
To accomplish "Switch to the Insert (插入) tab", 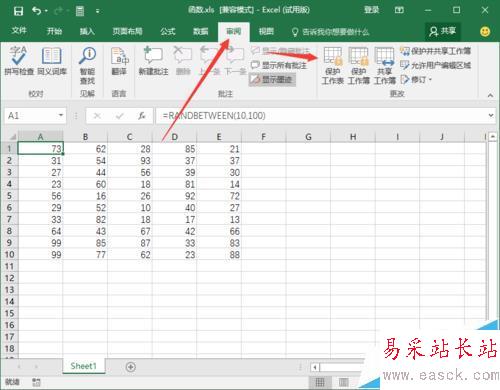I will point(87,31).
